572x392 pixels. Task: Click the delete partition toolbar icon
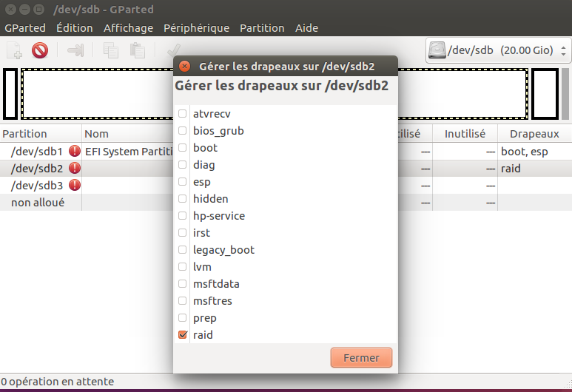click(x=40, y=50)
